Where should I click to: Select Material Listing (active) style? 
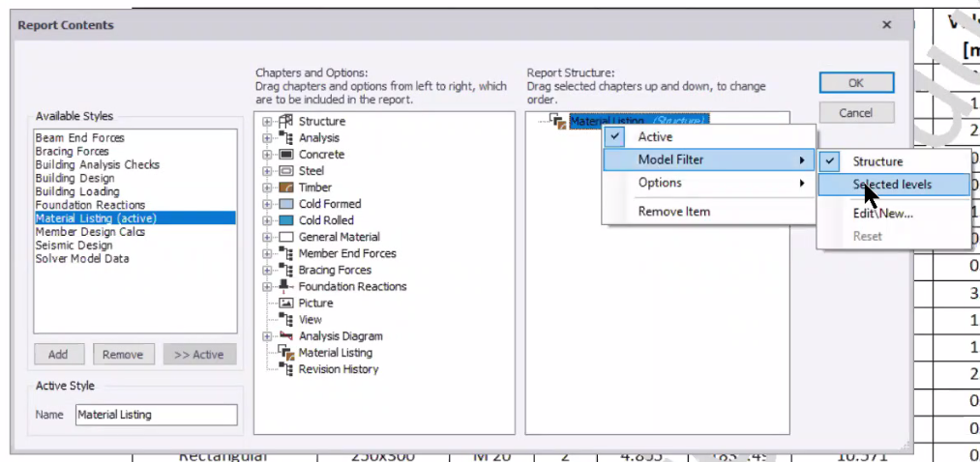[135, 217]
